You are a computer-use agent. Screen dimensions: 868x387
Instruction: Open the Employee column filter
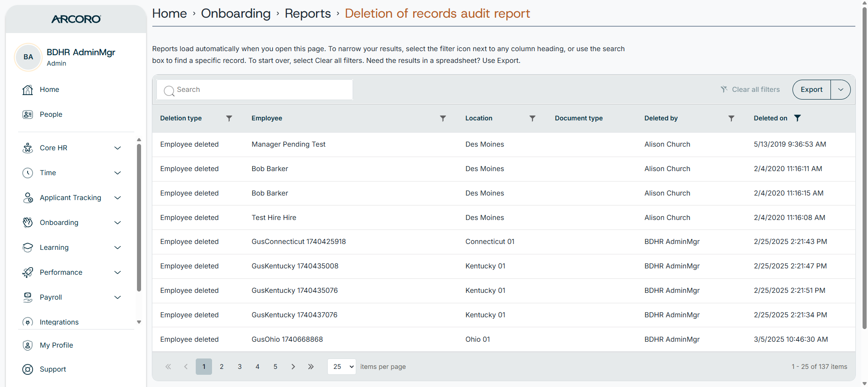coord(443,118)
